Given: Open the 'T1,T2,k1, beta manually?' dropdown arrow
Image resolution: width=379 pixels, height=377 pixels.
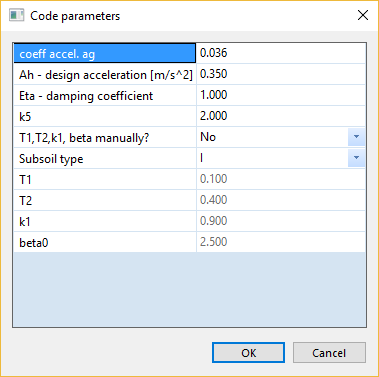Looking at the screenshot, I should (x=356, y=137).
